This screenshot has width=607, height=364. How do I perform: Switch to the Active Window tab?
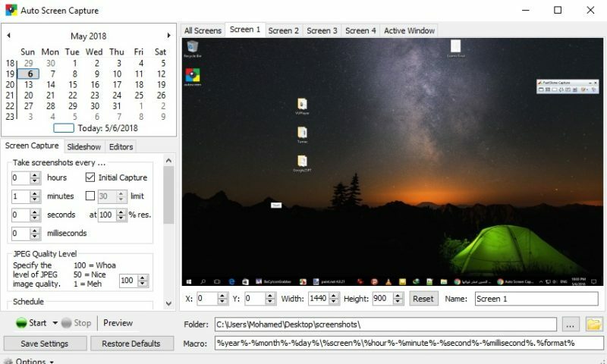(409, 30)
